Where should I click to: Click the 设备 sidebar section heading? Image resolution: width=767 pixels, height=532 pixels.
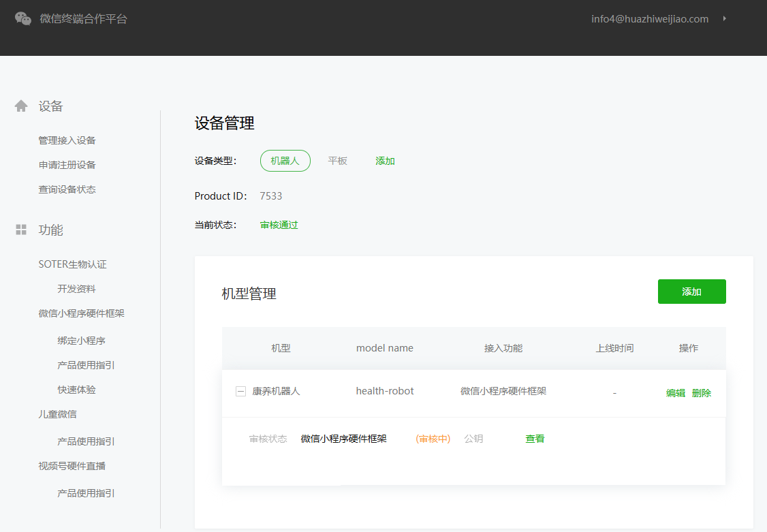[51, 106]
